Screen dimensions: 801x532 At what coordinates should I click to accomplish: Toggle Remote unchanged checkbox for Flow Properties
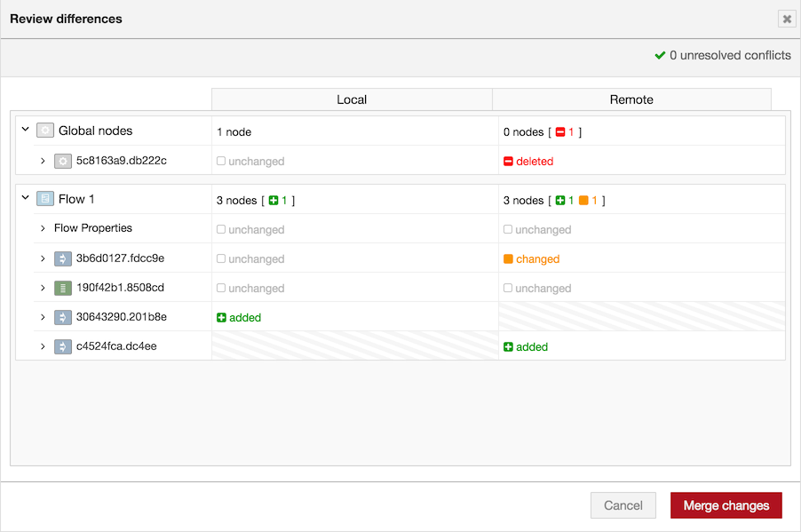pos(508,229)
